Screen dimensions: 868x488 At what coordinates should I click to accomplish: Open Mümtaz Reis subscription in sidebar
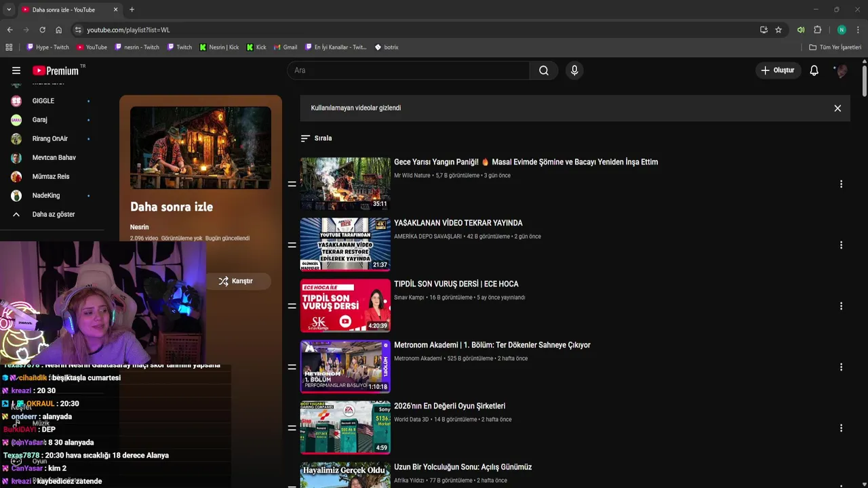tap(52, 177)
